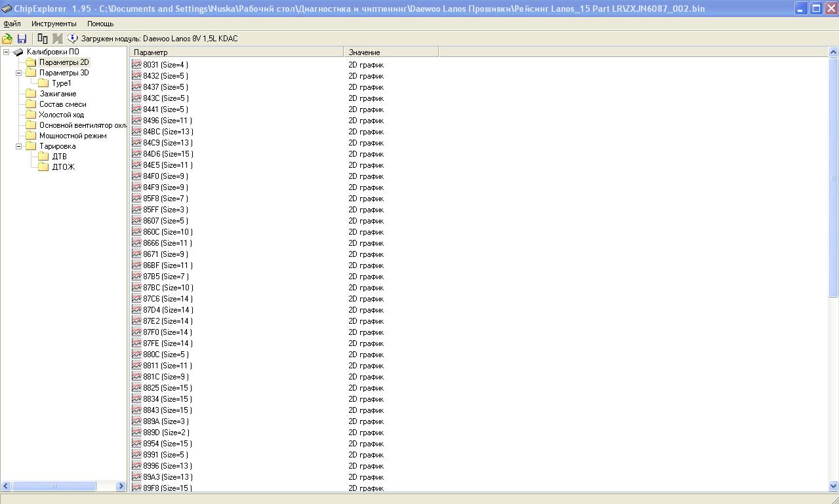Click the save floppy disk icon
839x504 pixels.
point(22,39)
